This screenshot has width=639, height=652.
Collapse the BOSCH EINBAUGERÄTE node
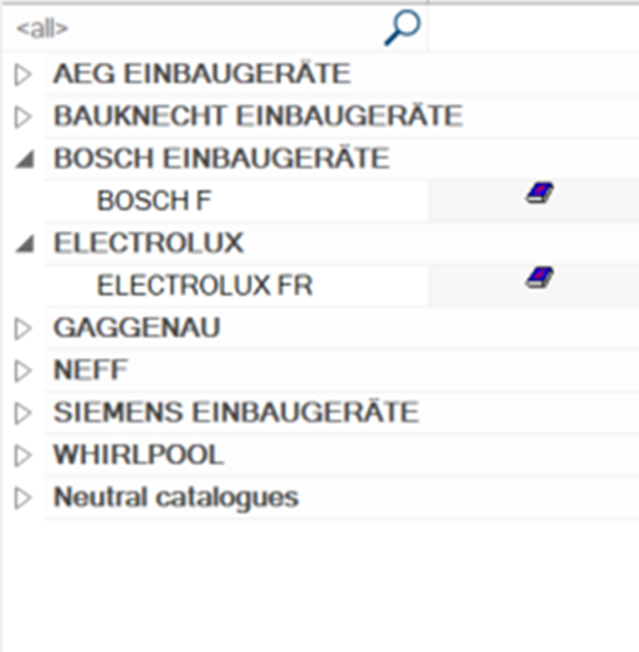pos(25,160)
